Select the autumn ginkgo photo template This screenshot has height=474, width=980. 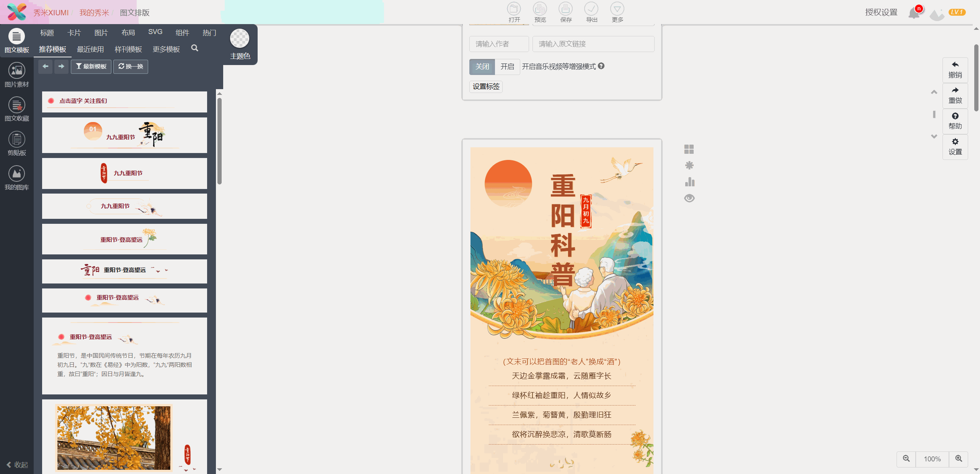click(x=124, y=437)
